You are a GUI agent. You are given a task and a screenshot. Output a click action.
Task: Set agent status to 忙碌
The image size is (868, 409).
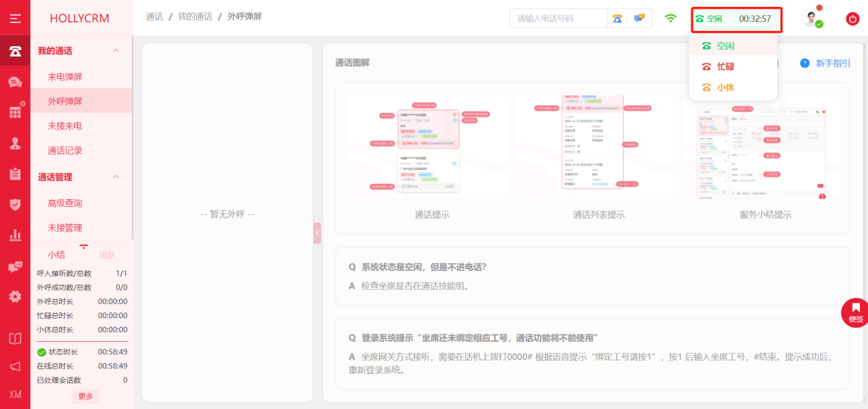(725, 66)
